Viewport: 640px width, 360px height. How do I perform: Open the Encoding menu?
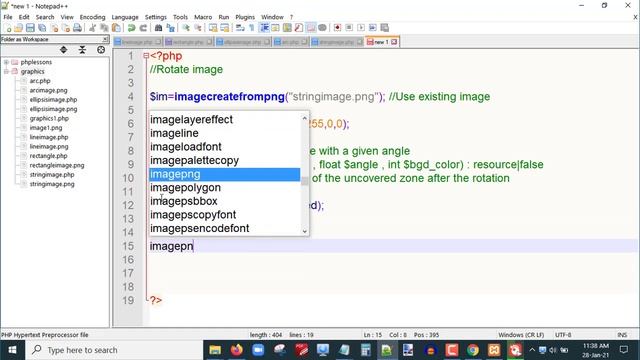[x=92, y=17]
